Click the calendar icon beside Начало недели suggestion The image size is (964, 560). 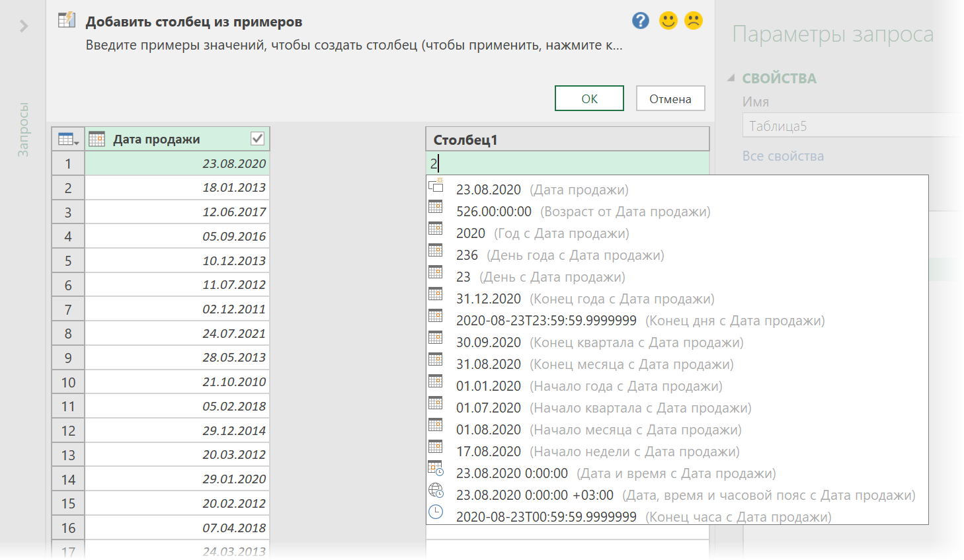click(436, 446)
